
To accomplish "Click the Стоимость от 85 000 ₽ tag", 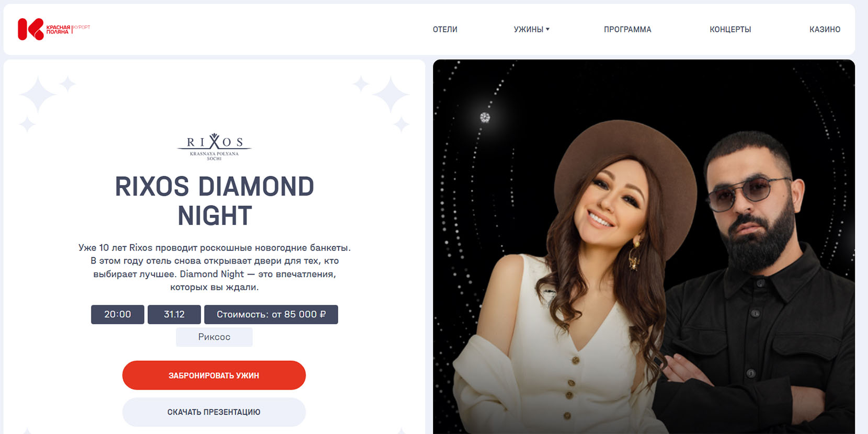I will click(271, 314).
